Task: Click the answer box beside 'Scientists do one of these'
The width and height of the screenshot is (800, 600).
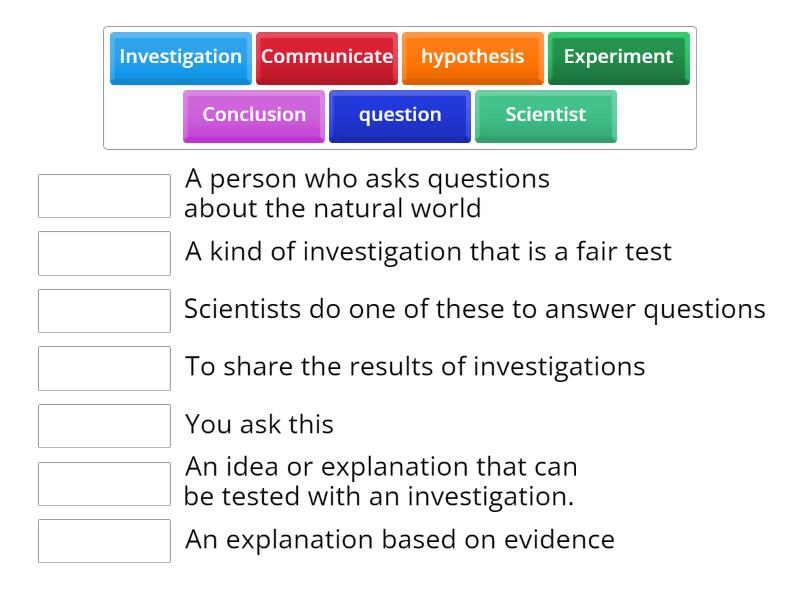Action: (x=104, y=310)
